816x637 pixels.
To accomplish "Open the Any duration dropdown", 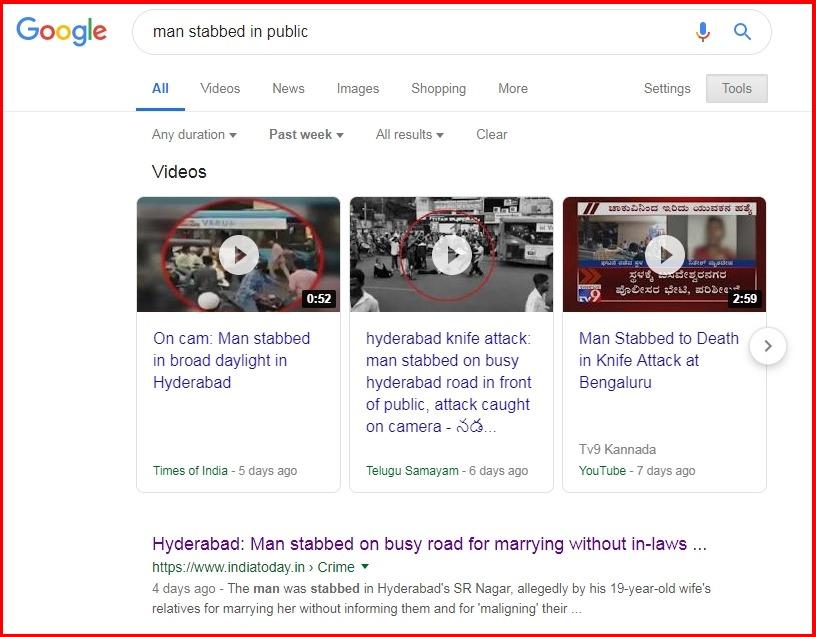I will pyautogui.click(x=194, y=134).
